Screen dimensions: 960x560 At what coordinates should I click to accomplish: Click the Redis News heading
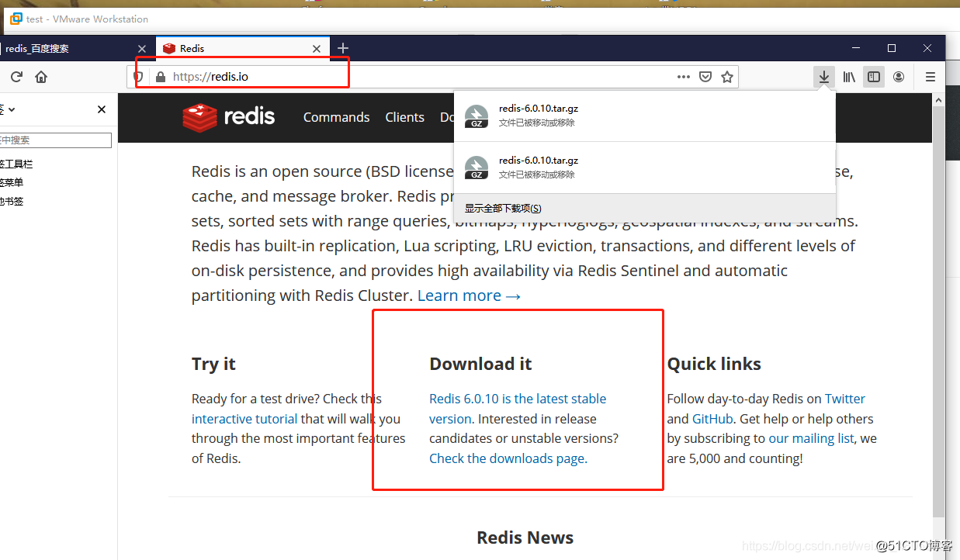point(525,538)
